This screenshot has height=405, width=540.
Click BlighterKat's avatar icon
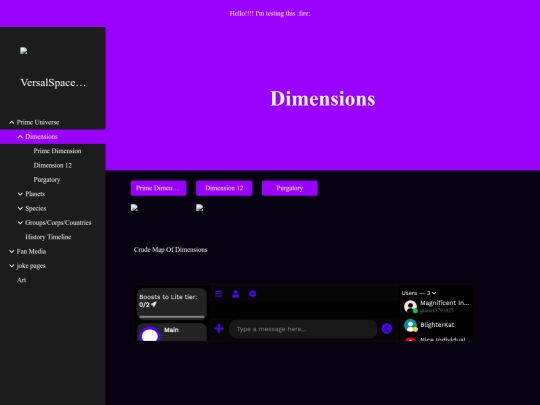(410, 325)
